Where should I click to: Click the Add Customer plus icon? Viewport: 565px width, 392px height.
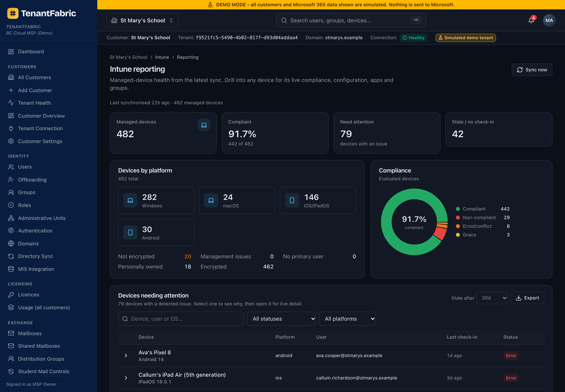click(x=11, y=90)
